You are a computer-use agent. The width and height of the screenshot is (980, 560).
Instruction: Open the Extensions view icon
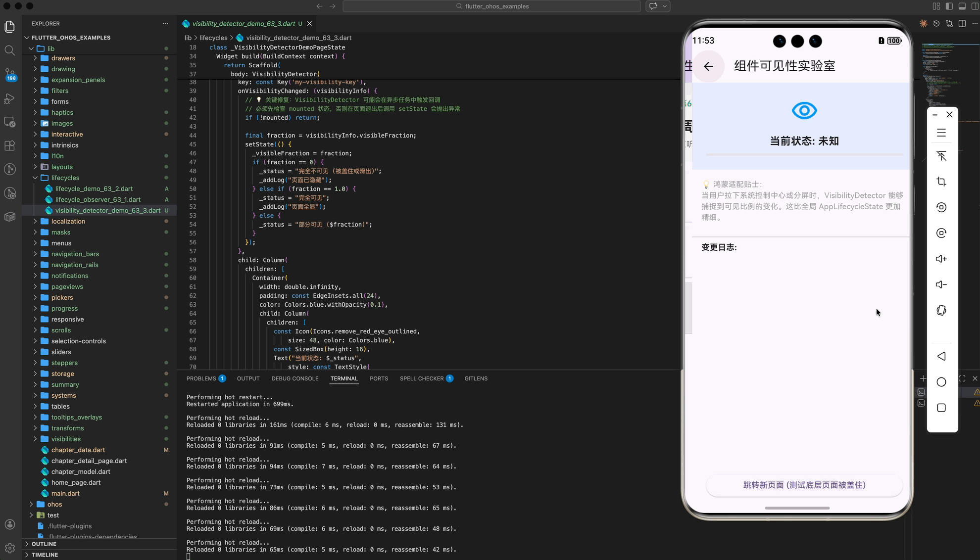[x=10, y=145]
